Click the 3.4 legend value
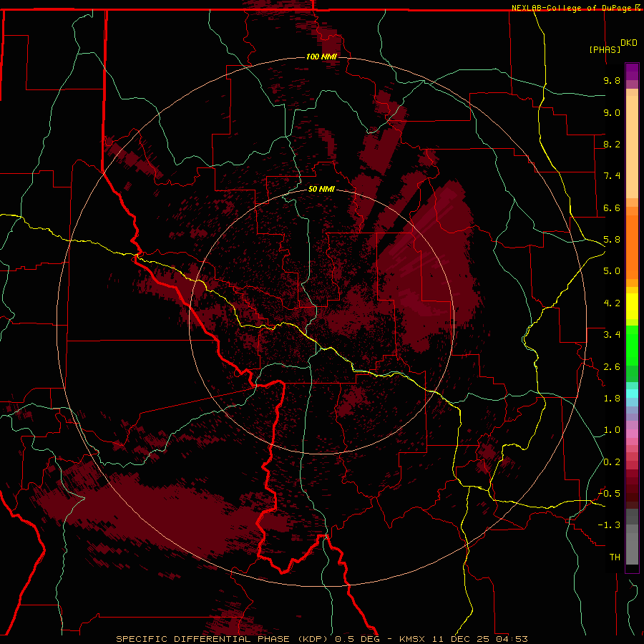 coord(612,335)
